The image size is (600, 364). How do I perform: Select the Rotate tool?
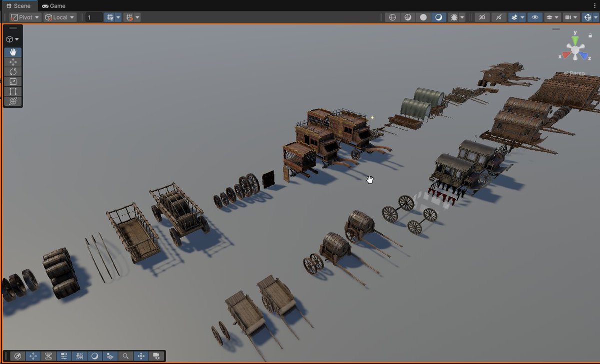click(12, 72)
